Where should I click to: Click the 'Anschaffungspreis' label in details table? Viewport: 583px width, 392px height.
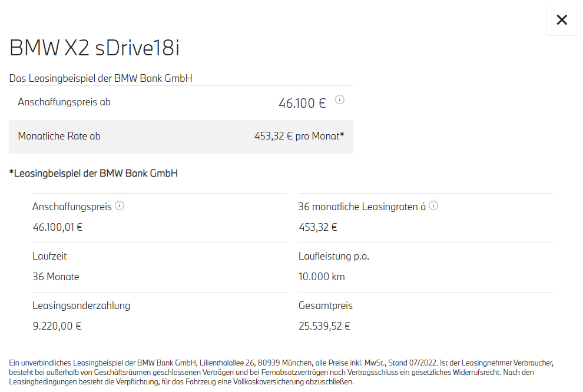point(72,207)
